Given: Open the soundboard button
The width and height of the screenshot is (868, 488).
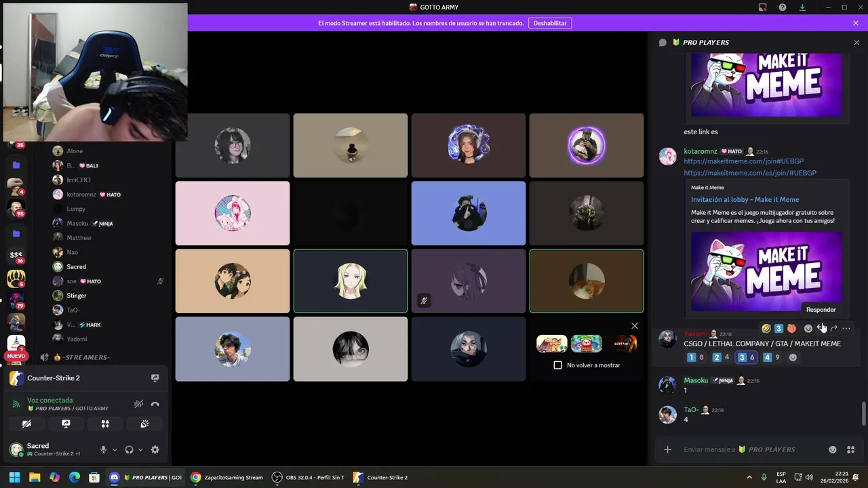Looking at the screenshot, I should (144, 424).
